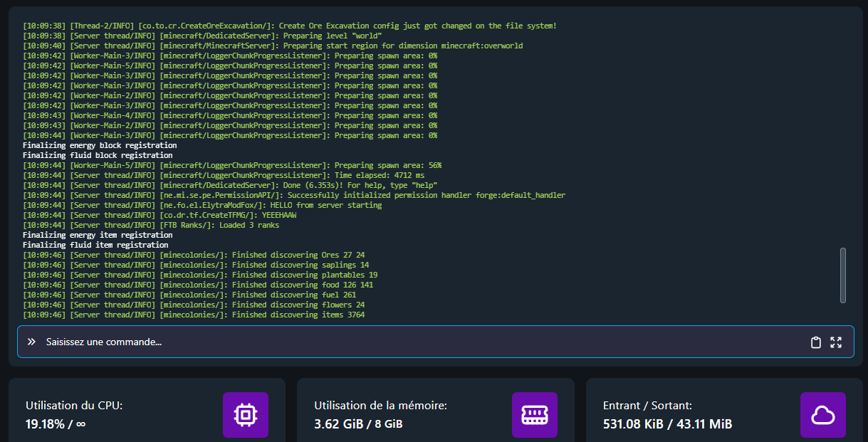
Task: Click the clipboard paste icon in command bar
Action: [x=816, y=342]
